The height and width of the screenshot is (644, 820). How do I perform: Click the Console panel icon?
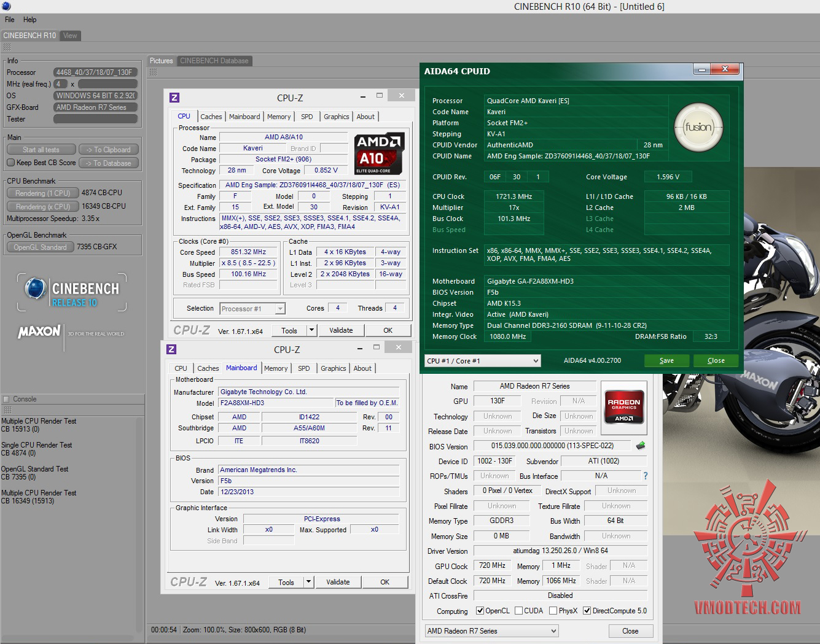6,399
